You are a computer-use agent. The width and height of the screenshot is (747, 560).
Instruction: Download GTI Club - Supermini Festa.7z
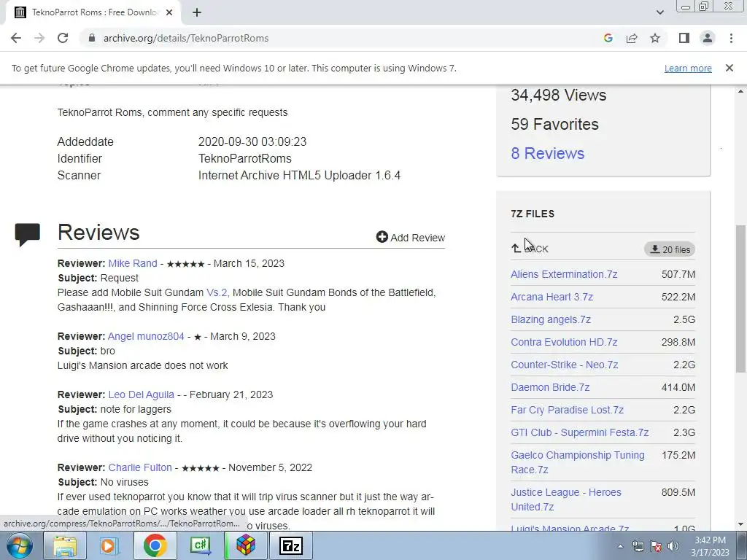point(580,432)
